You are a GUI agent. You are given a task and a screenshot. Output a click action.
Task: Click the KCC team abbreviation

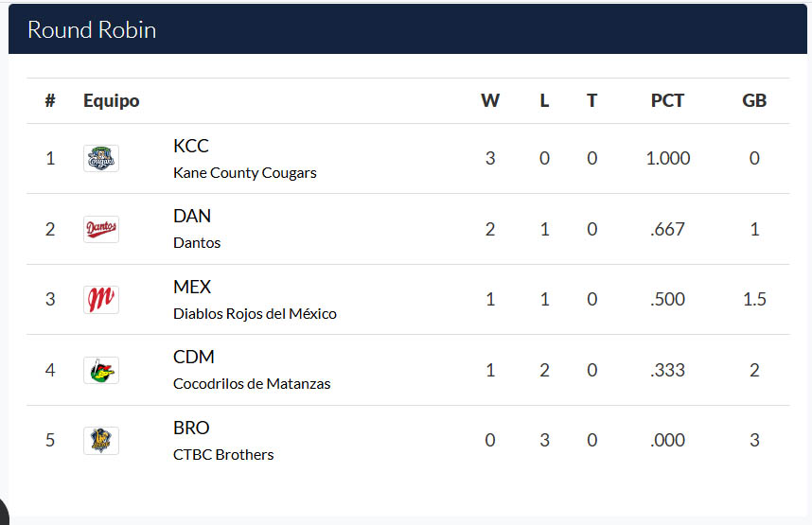coord(191,147)
